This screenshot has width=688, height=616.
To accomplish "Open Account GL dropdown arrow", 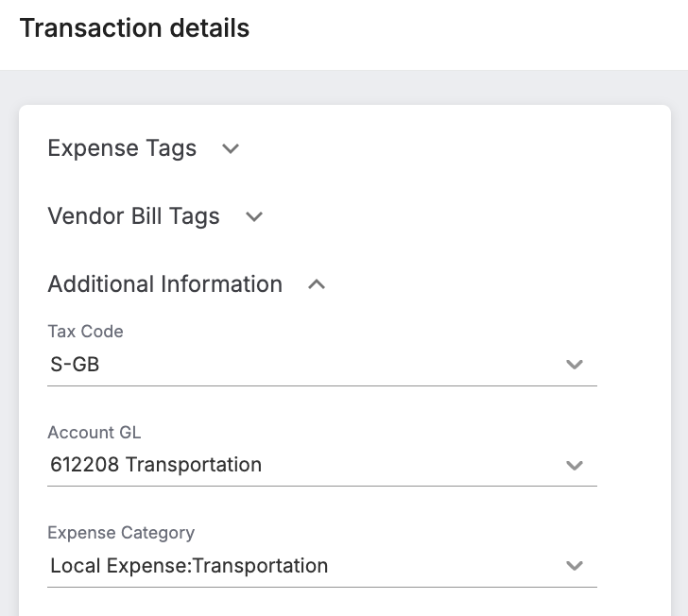I will tap(575, 465).
